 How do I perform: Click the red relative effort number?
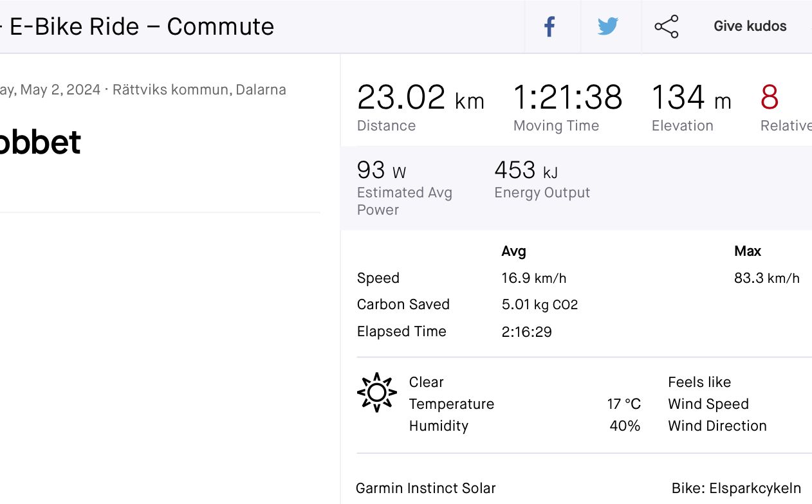770,98
